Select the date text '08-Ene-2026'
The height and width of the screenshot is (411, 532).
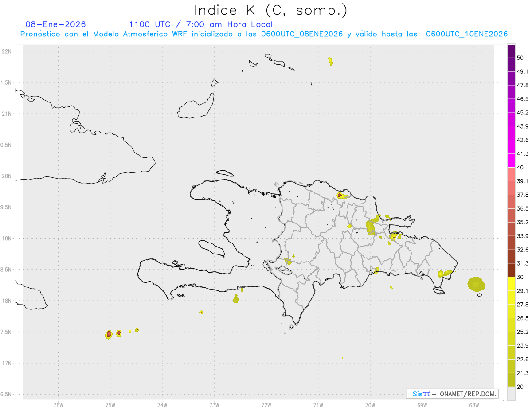point(56,24)
